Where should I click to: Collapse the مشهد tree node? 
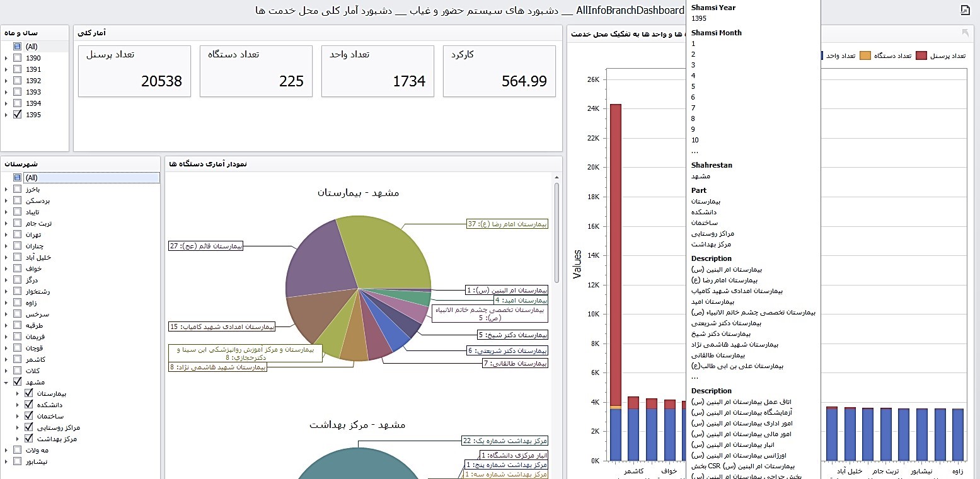(x=6, y=382)
